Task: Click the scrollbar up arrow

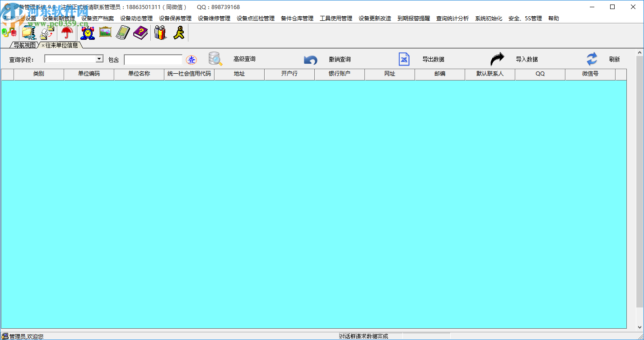Action: [640, 52]
